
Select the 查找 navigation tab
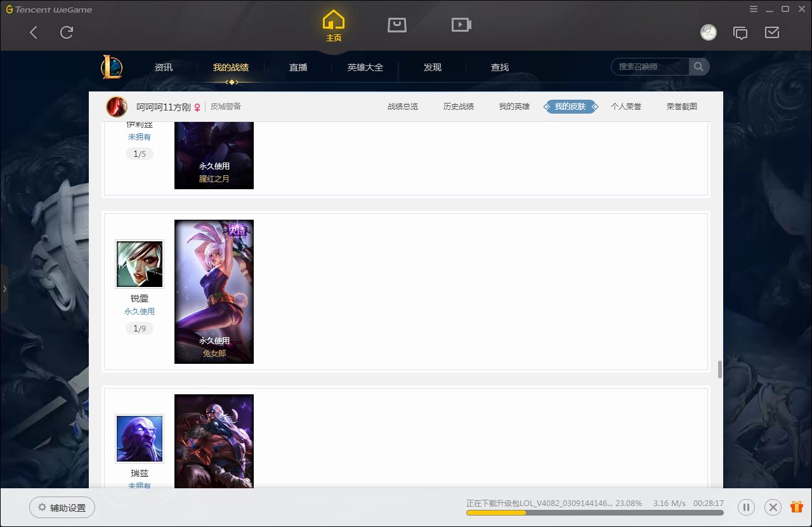[500, 67]
